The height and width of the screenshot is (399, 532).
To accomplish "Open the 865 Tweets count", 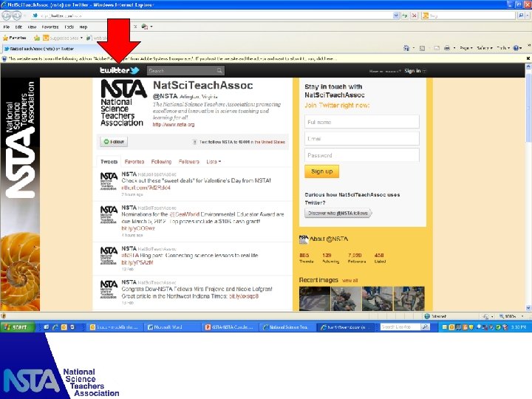I will pos(306,258).
